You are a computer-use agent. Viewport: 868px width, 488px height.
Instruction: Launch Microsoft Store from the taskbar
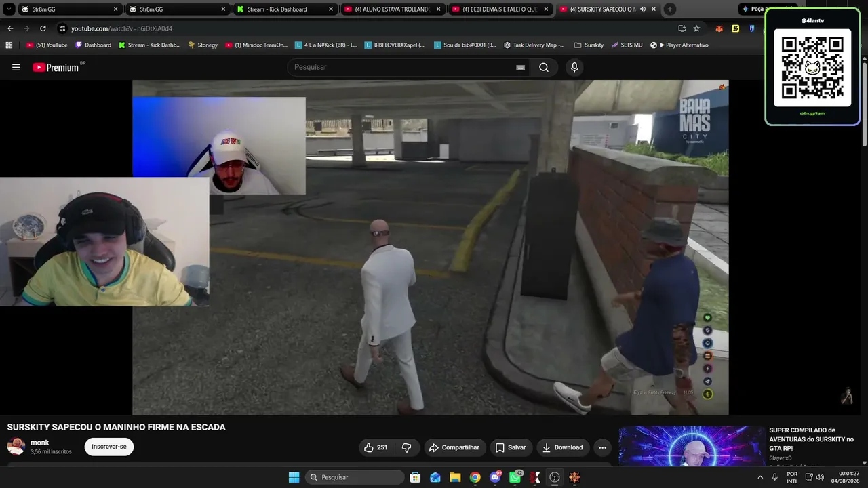pyautogui.click(x=415, y=477)
